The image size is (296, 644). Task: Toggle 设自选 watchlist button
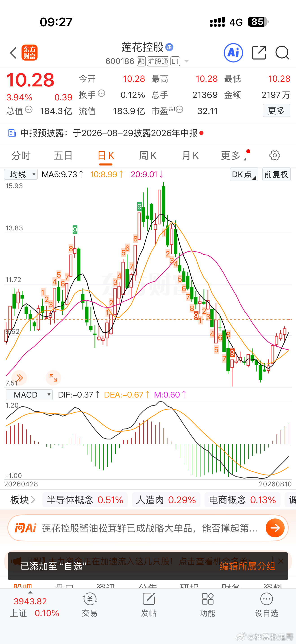(x=266, y=605)
